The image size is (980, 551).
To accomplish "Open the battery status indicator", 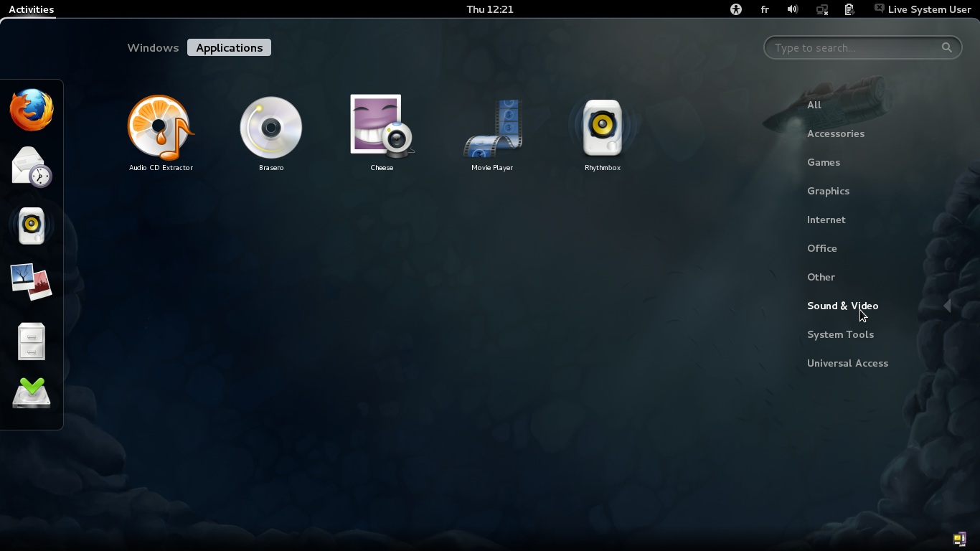I will click(849, 9).
